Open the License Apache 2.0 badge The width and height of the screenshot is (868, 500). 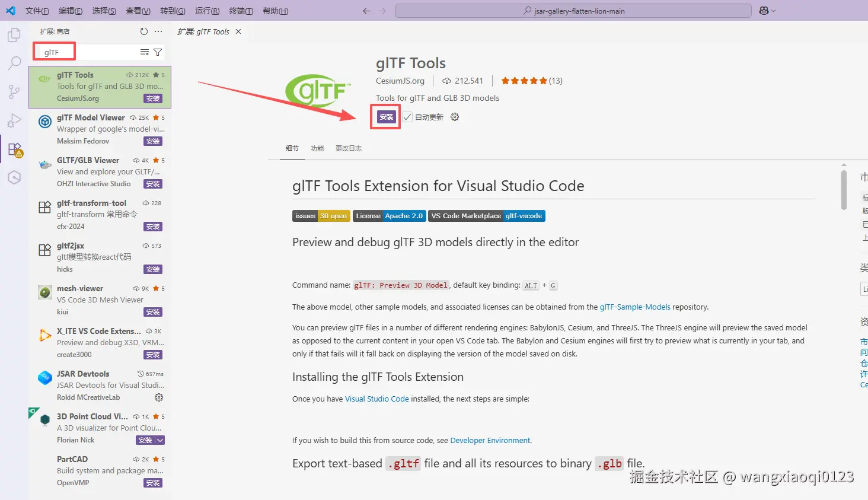click(390, 216)
